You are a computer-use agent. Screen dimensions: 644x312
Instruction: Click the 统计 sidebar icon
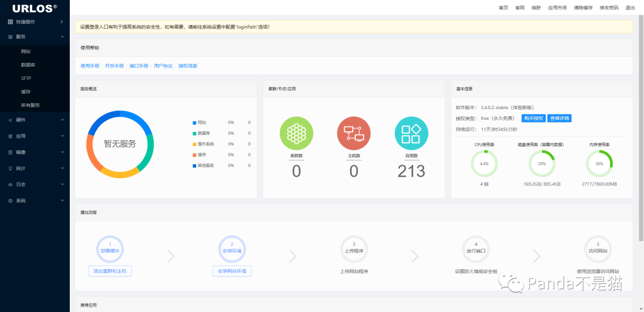[11, 169]
